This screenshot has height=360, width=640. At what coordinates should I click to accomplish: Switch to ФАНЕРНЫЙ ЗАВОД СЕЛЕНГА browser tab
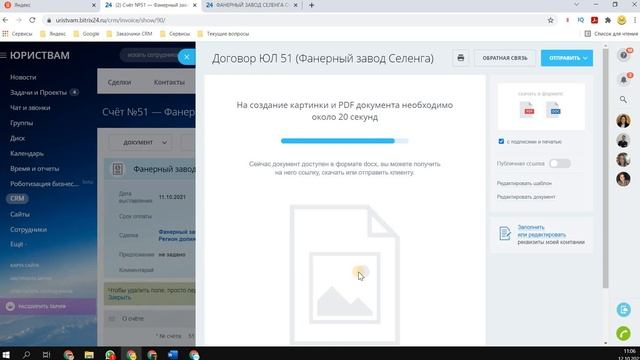point(251,5)
